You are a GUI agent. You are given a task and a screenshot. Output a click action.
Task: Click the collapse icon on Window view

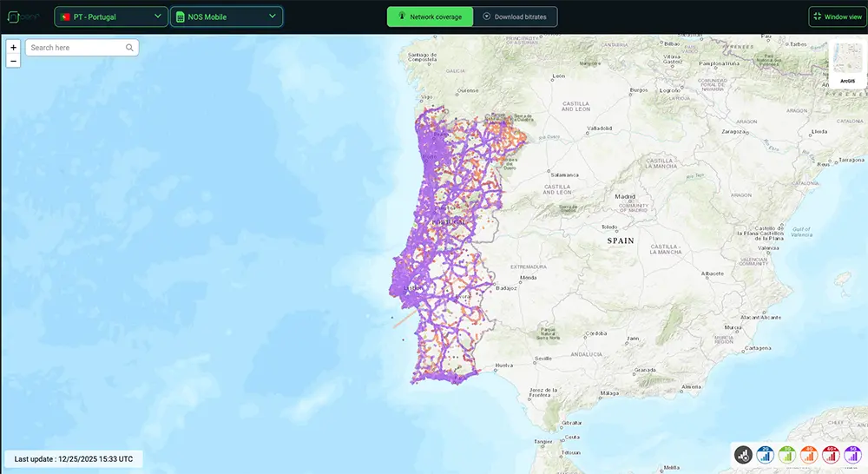(x=817, y=16)
